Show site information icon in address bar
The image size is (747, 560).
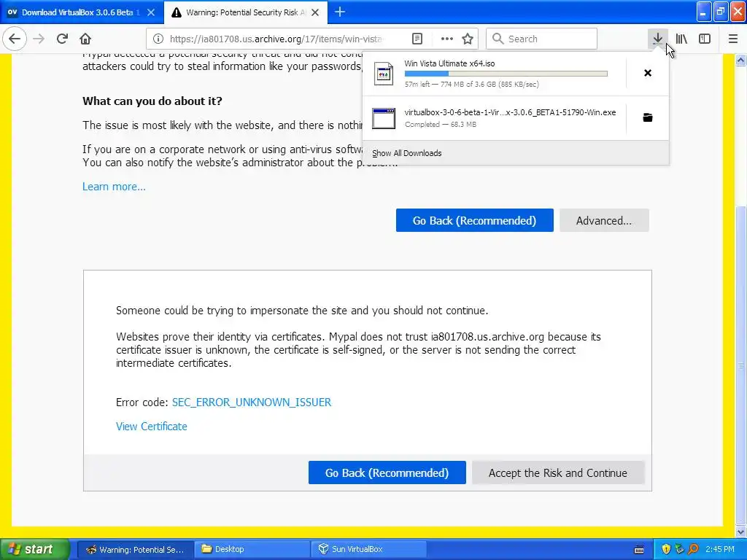click(158, 39)
